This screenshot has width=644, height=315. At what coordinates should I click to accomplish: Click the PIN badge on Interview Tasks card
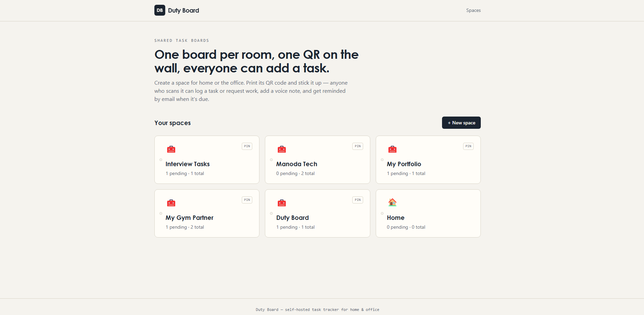247,146
